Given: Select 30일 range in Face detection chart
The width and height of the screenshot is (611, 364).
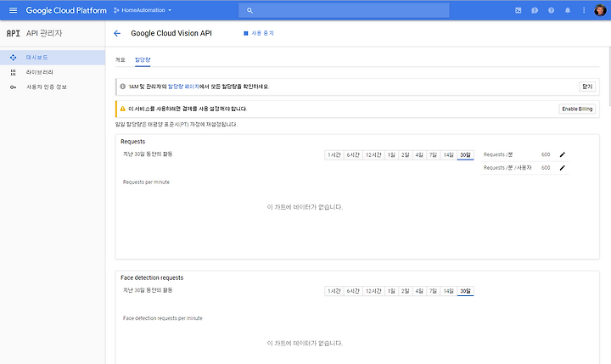Looking at the screenshot, I should [465, 291].
